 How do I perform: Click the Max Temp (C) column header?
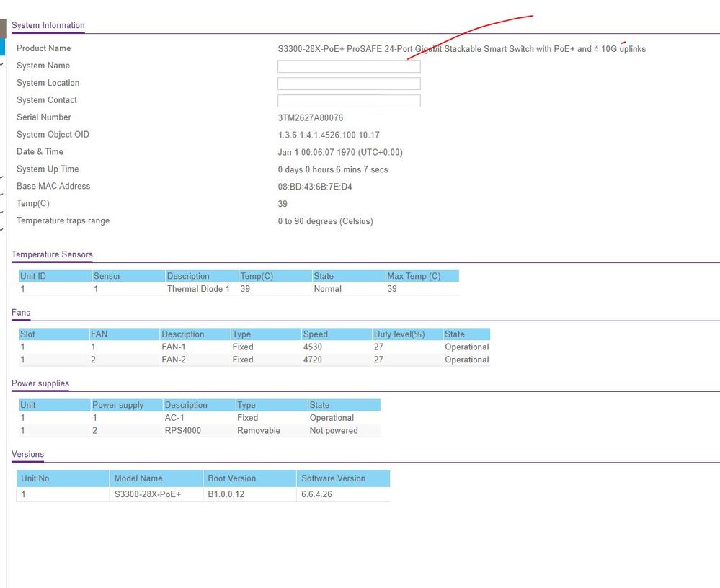pyautogui.click(x=414, y=276)
